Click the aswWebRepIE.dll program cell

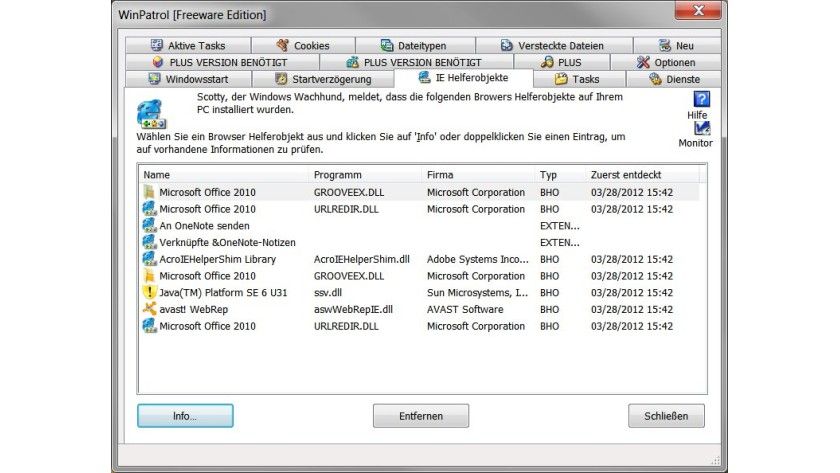tap(353, 309)
